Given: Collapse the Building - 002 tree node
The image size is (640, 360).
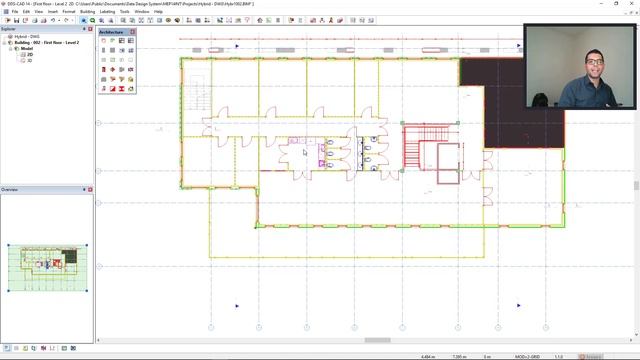Looking at the screenshot, I should [4, 42].
